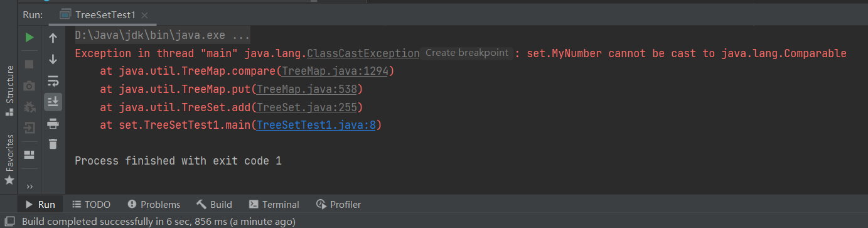Open the Build tool window
868x228 pixels.
tap(214, 204)
